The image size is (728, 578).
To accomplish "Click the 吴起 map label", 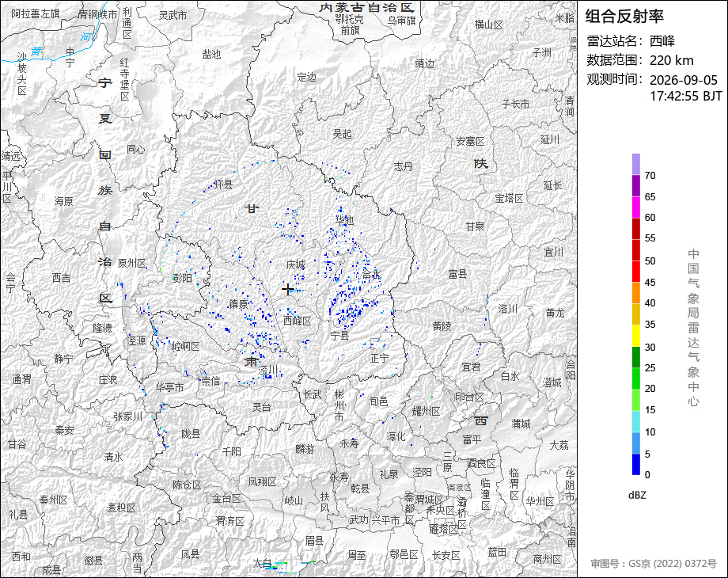I will point(342,134).
